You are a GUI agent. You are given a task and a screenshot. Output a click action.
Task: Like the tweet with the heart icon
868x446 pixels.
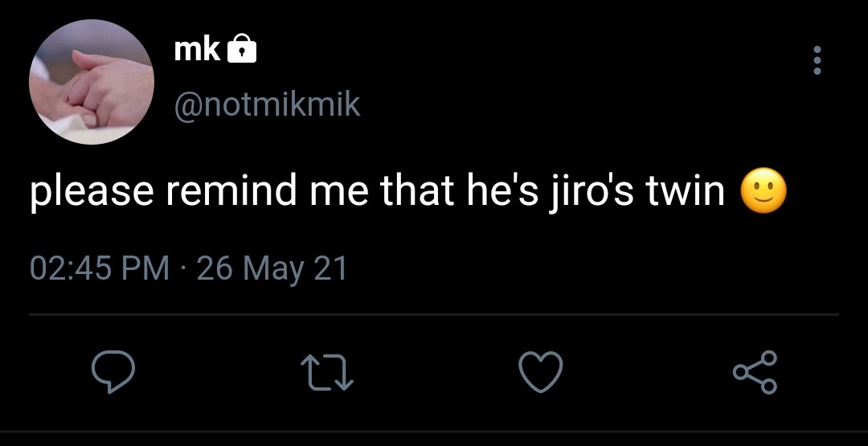pos(541,372)
